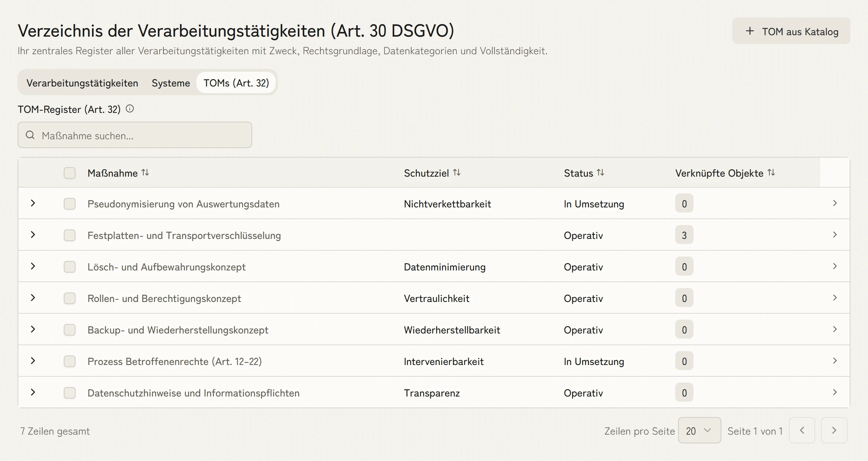The image size is (868, 461).
Task: Check the Festplatten- und Transportverschlüsselung row
Action: click(x=70, y=235)
